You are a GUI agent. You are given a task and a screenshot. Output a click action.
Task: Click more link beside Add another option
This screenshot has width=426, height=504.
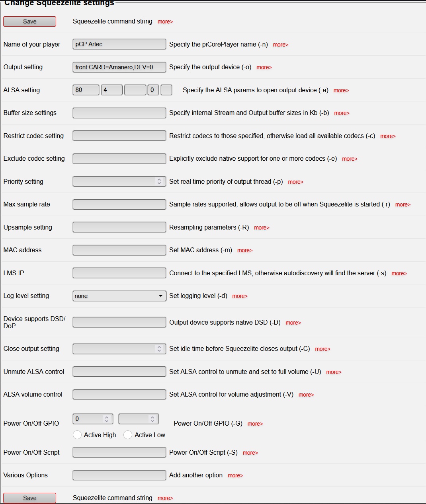[x=235, y=476]
